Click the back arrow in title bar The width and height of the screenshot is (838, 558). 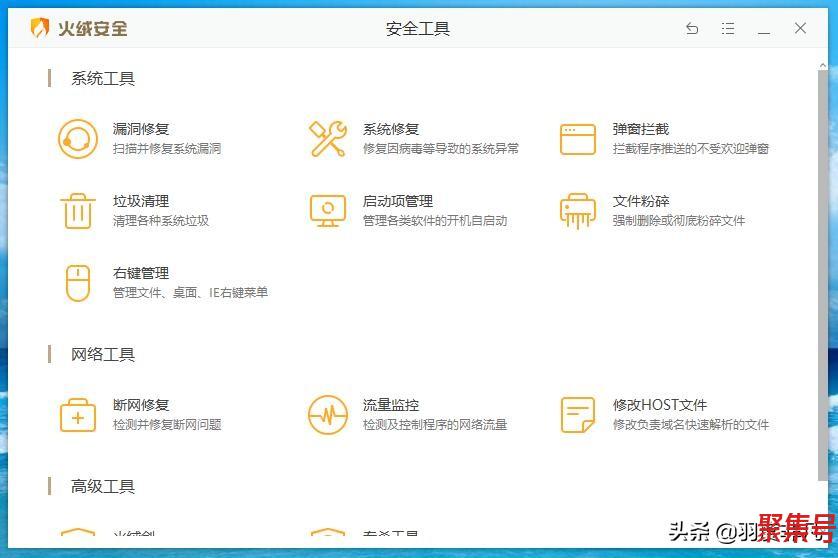[692, 29]
